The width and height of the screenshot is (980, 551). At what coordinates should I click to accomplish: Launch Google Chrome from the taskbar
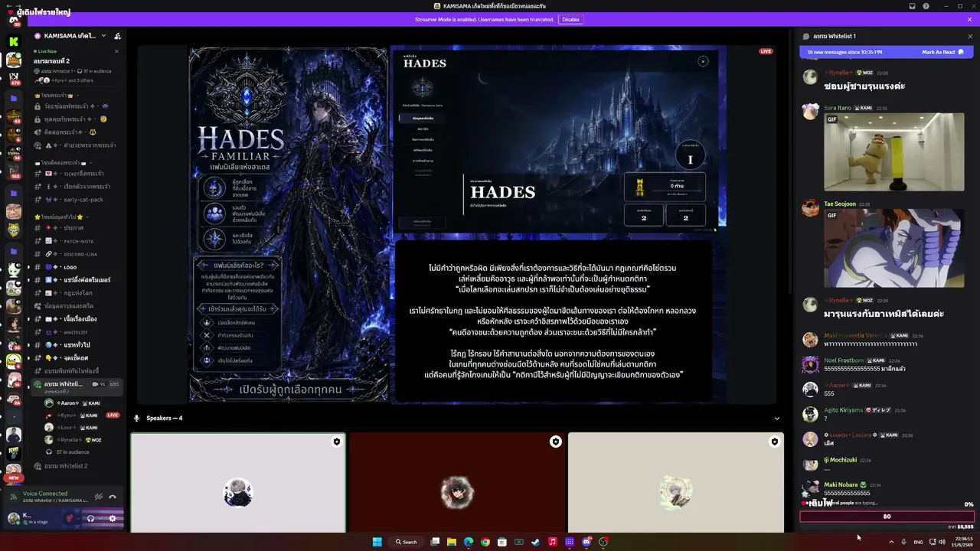[485, 542]
